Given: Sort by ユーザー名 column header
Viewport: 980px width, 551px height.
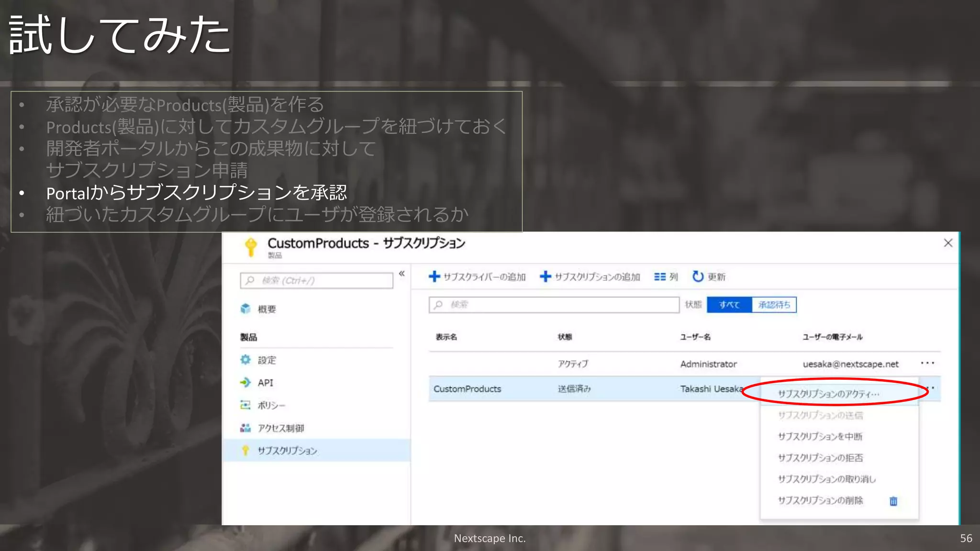Looking at the screenshot, I should tap(695, 337).
